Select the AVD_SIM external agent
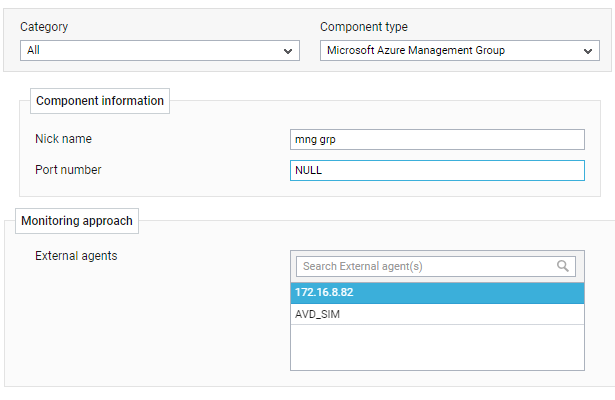This screenshot has width=615, height=400. tap(437, 314)
